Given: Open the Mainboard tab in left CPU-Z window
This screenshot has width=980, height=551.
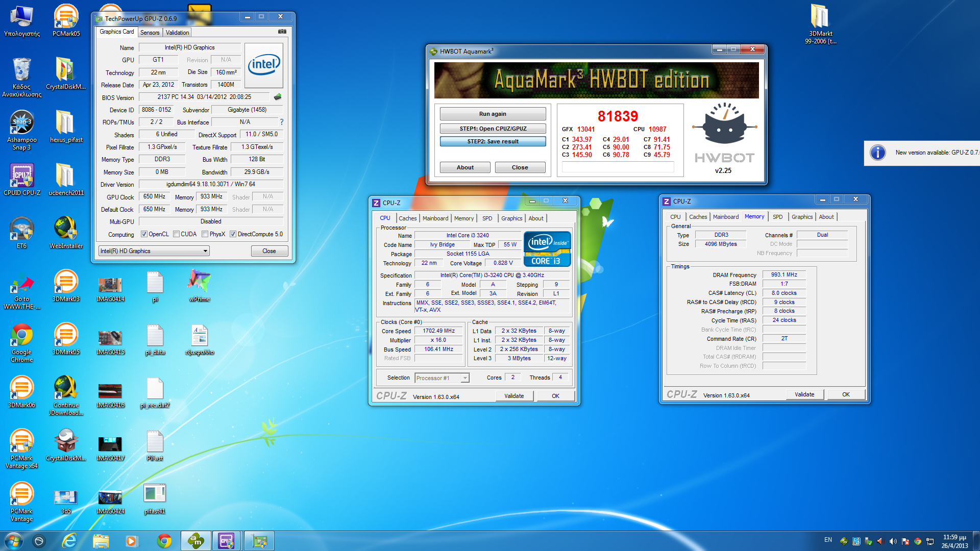Looking at the screenshot, I should coord(435,218).
